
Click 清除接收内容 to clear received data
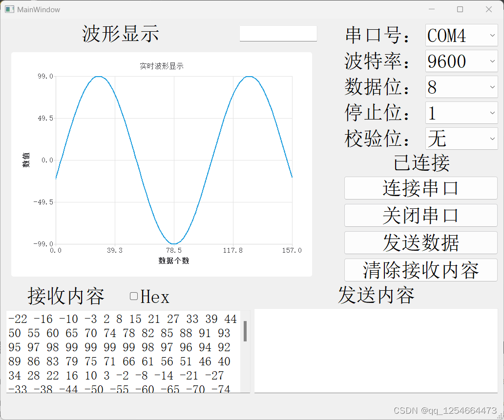click(420, 270)
